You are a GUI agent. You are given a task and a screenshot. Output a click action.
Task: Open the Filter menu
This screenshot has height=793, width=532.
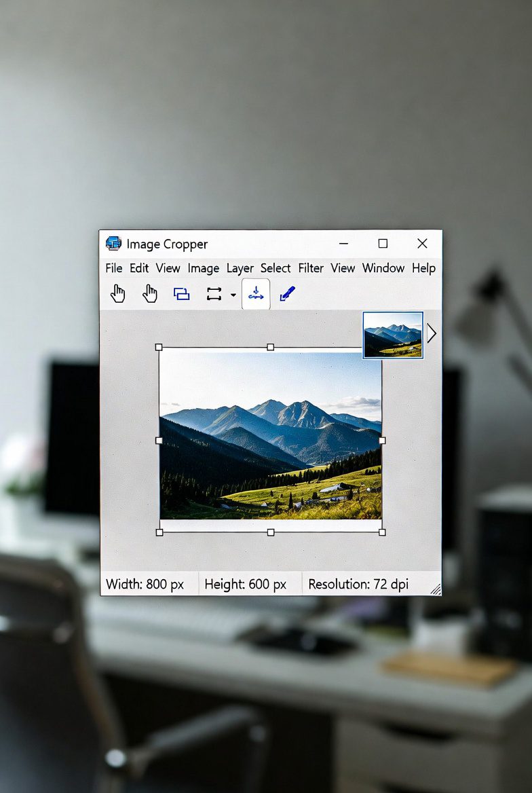(x=311, y=268)
